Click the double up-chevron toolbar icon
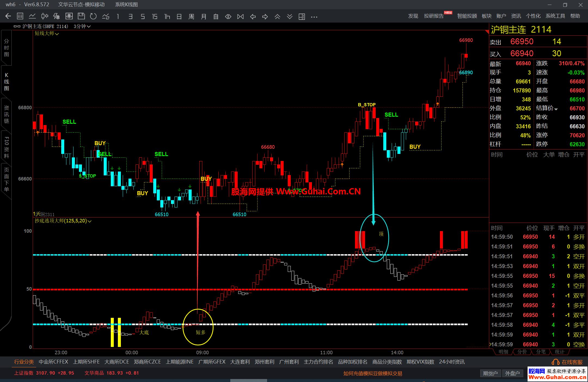588x382 pixels. pos(277,17)
